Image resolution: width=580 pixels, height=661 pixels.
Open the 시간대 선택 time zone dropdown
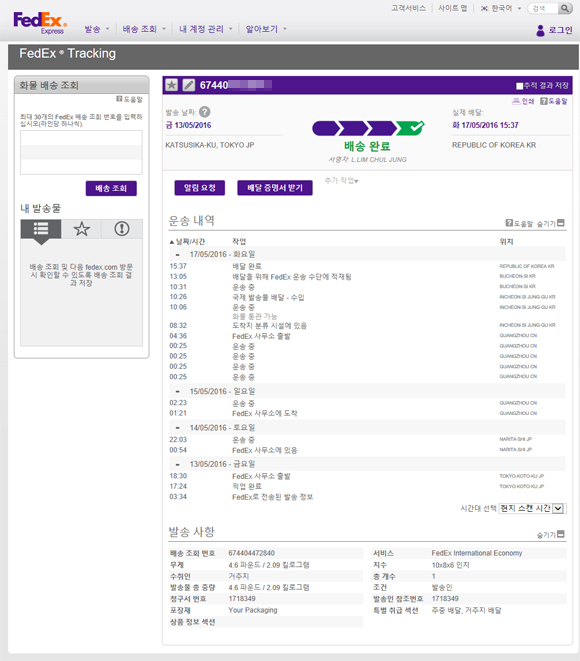click(532, 508)
